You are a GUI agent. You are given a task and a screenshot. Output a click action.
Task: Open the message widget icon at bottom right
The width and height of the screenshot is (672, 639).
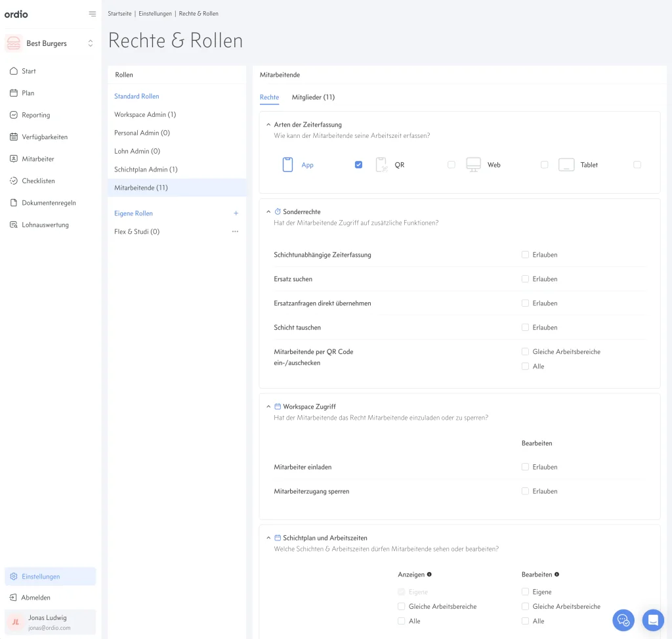653,619
